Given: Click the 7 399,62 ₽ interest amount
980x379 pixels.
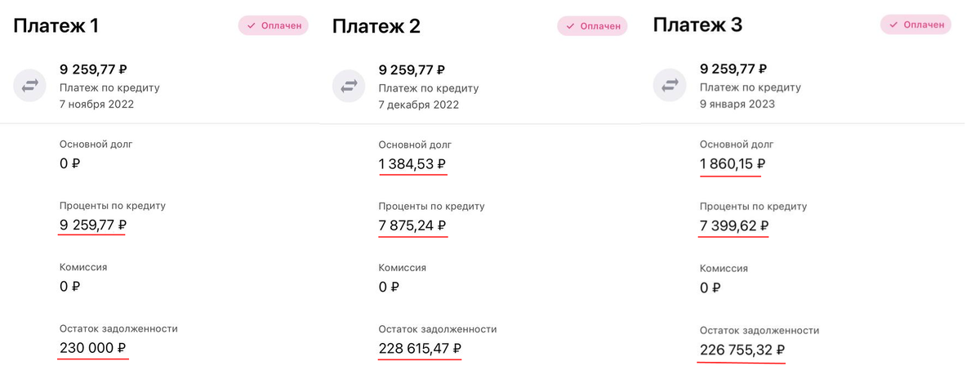Looking at the screenshot, I should coord(733,225).
